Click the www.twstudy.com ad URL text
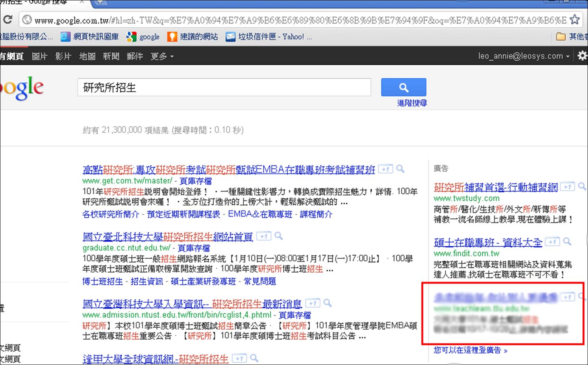The width and height of the screenshot is (588, 365). [467, 198]
